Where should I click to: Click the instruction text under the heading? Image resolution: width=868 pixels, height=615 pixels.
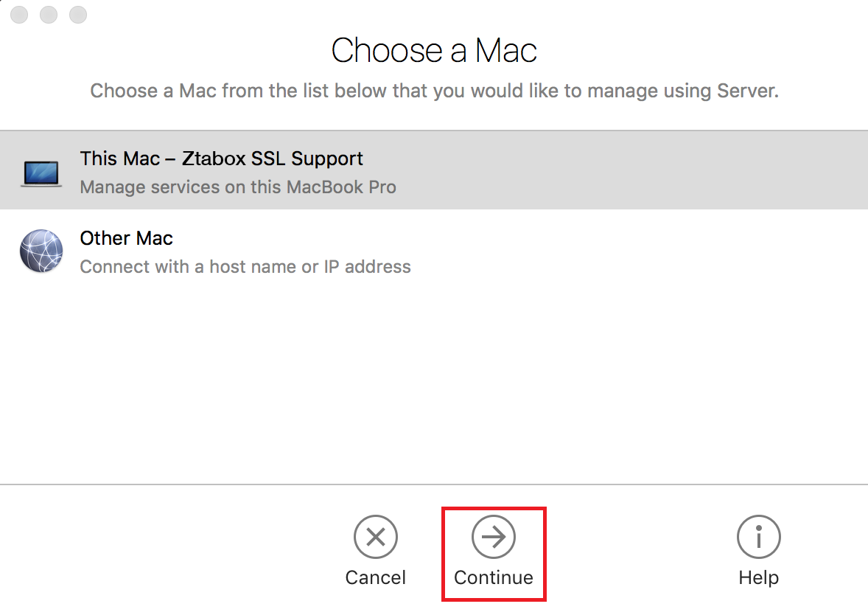click(434, 91)
